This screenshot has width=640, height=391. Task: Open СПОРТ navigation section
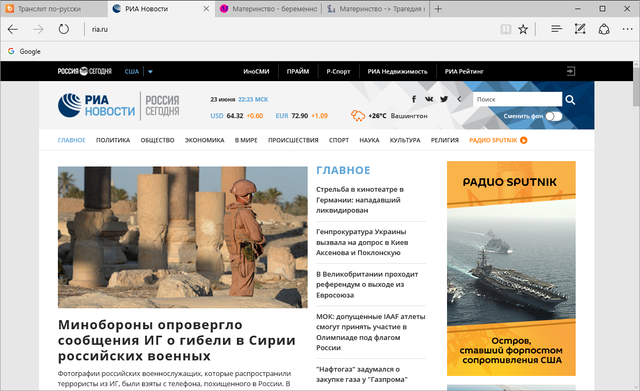click(339, 140)
